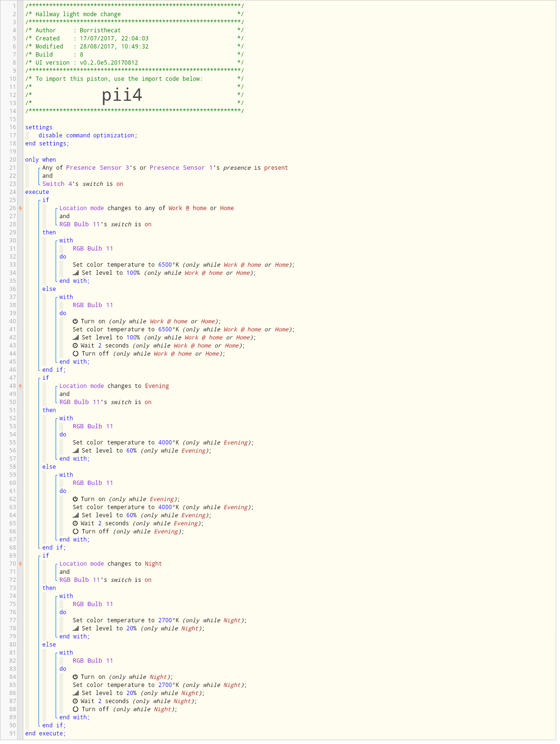Click 'end execute;' on the last line
The image size is (560, 744).
[x=46, y=734]
